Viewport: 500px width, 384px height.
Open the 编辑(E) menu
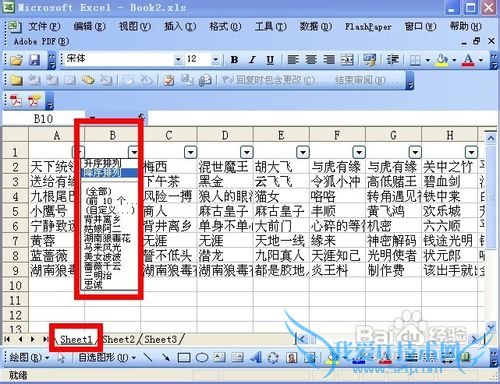89,26
